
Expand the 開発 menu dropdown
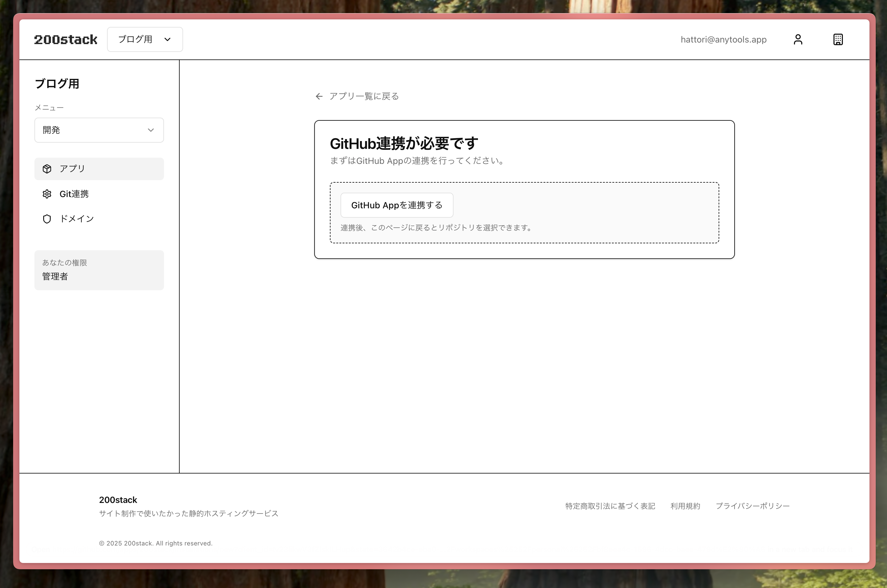point(99,130)
